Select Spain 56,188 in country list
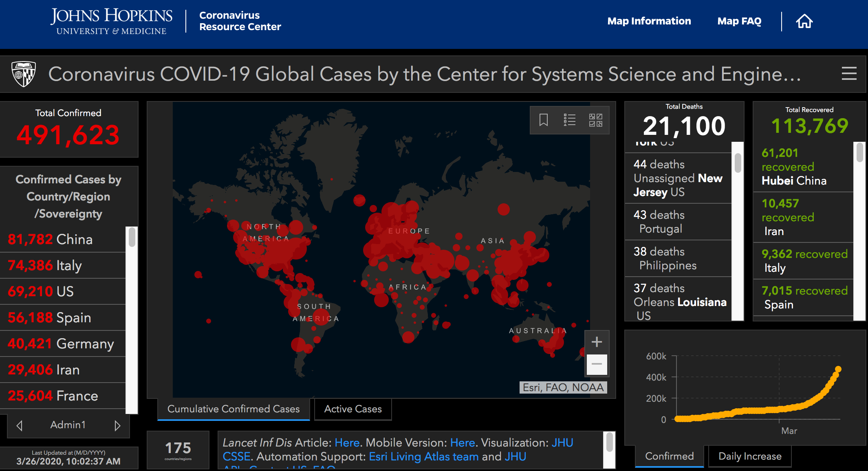Viewport: 868px width, 471px height. pyautogui.click(x=63, y=318)
